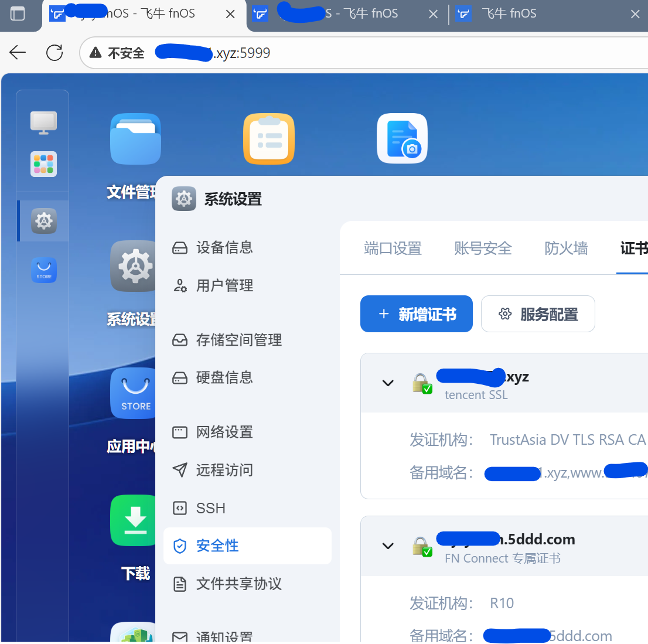This screenshot has width=648, height=644.
Task: Click the TrustAsia DV TLS RSA CA text
Action: click(x=567, y=440)
